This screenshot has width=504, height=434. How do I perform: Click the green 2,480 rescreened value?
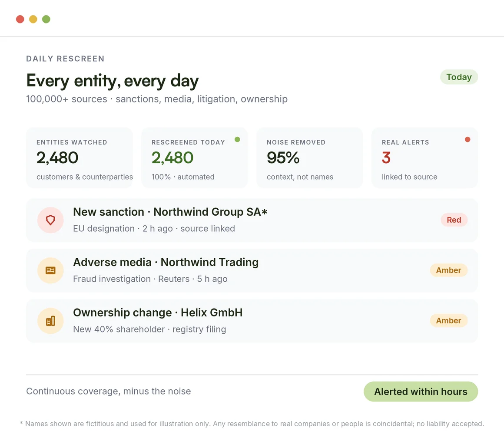(172, 158)
